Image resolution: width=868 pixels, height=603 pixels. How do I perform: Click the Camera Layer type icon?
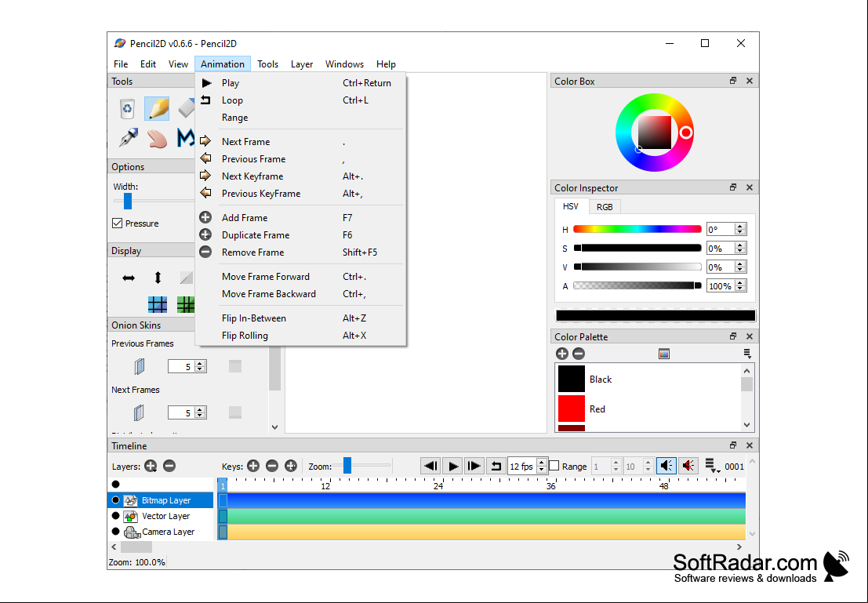(132, 532)
